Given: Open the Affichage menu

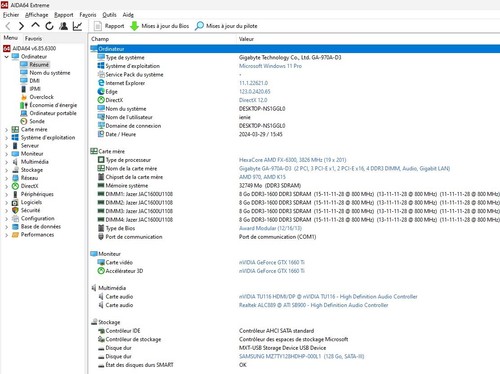Looking at the screenshot, I should [37, 15].
